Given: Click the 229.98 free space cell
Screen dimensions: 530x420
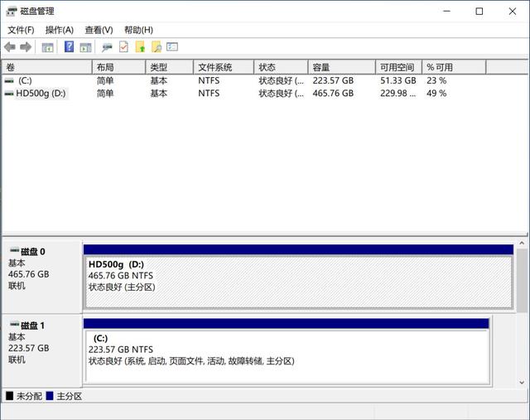Looking at the screenshot, I should (x=397, y=94).
